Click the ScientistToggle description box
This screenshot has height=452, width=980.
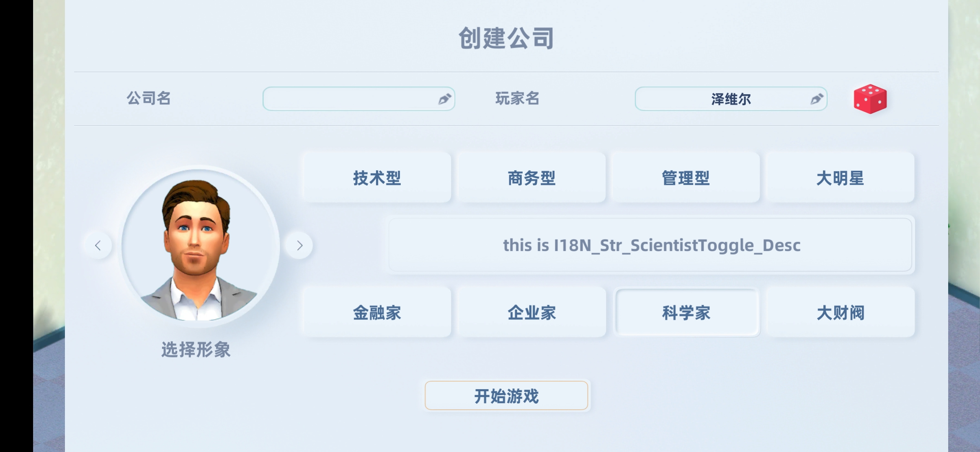point(650,245)
